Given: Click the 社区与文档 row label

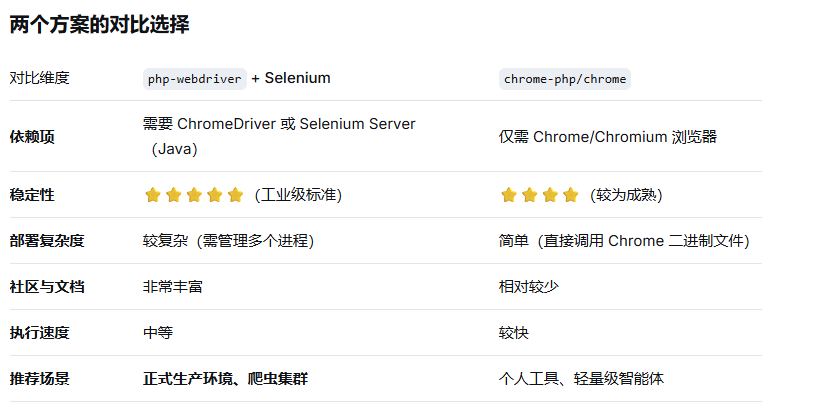Looking at the screenshot, I should [x=47, y=287].
